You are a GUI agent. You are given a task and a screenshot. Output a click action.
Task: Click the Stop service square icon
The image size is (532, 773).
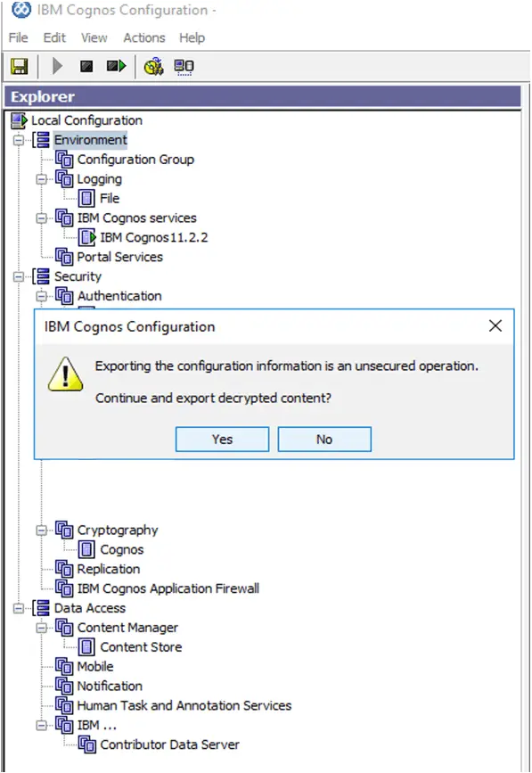(86, 66)
